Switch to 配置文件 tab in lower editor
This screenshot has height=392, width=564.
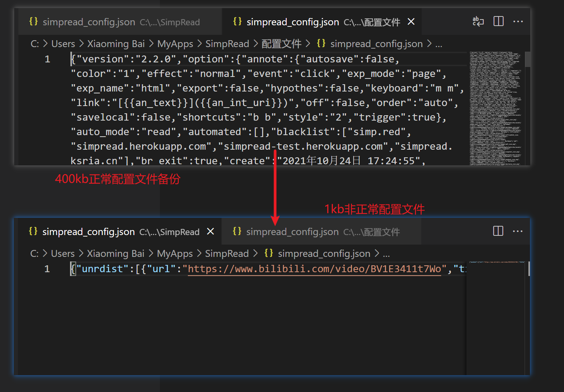[x=321, y=232]
